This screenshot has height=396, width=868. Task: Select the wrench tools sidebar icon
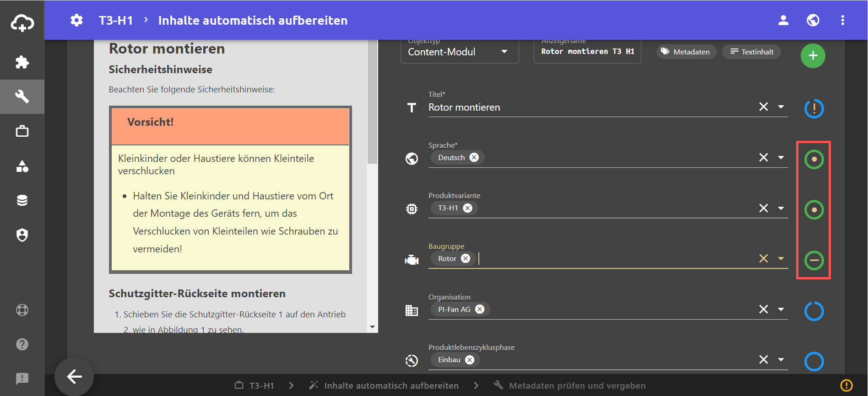22,96
